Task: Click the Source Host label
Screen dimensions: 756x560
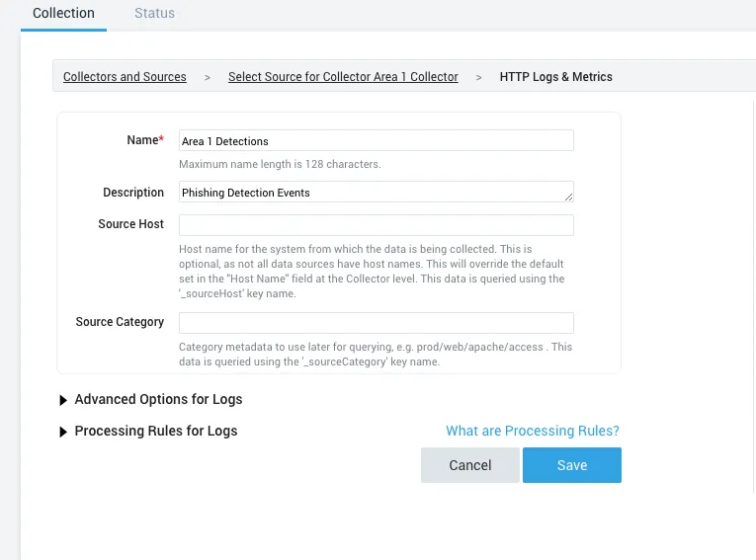Action: pos(130,224)
